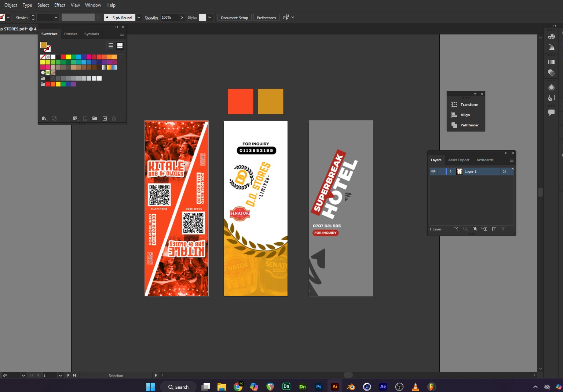
Task: Open the Comments speech bubble icon
Action: coord(551,112)
